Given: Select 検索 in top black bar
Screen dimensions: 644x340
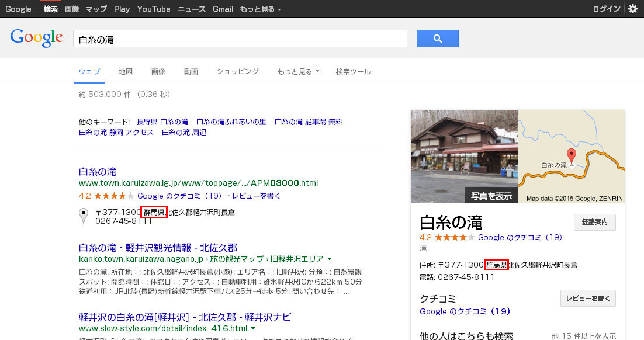Looking at the screenshot, I should click(x=51, y=9).
